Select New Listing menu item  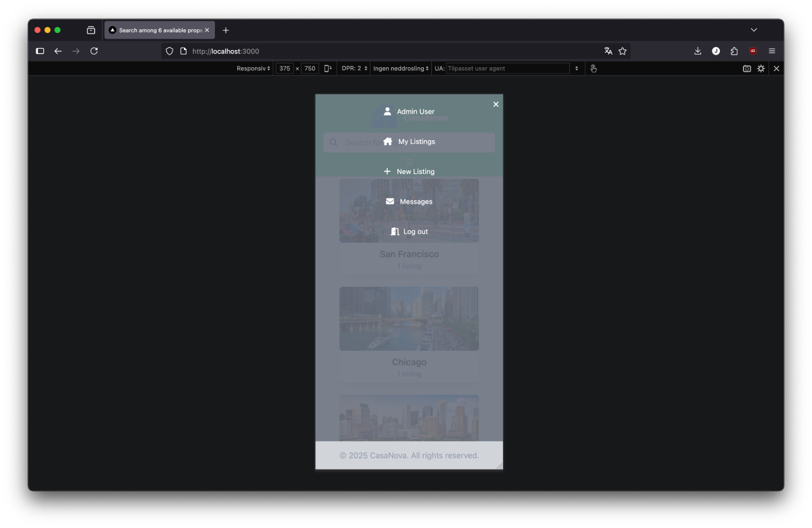pyautogui.click(x=409, y=171)
